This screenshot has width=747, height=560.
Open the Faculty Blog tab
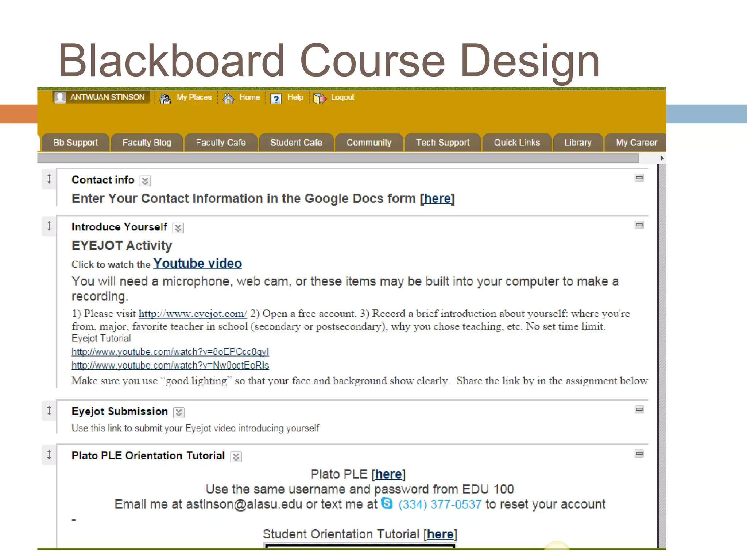[x=147, y=143]
